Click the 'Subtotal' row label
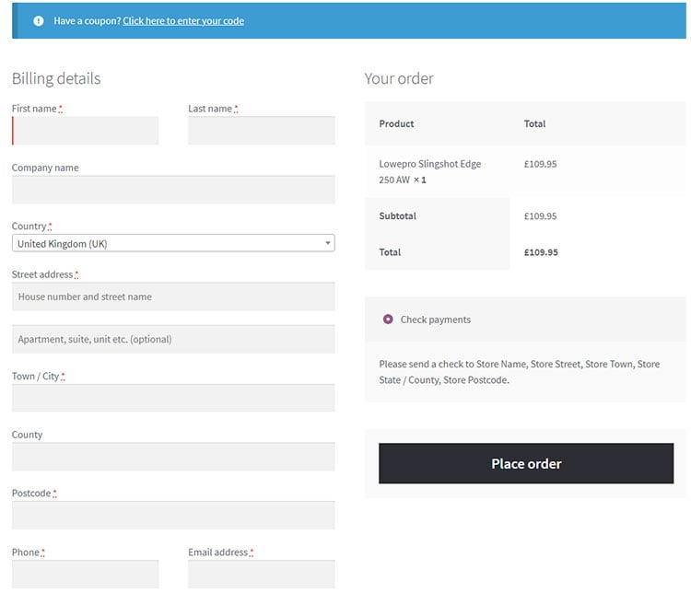The image size is (691, 616). pyautogui.click(x=397, y=215)
